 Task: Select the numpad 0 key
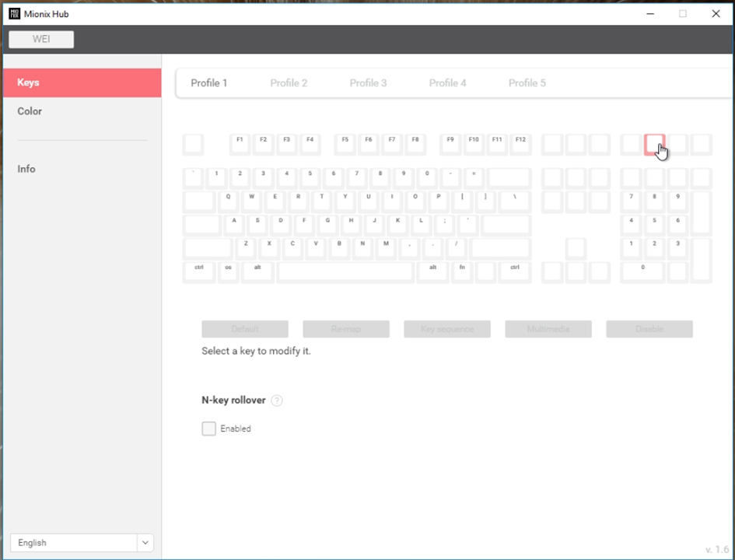tap(642, 272)
